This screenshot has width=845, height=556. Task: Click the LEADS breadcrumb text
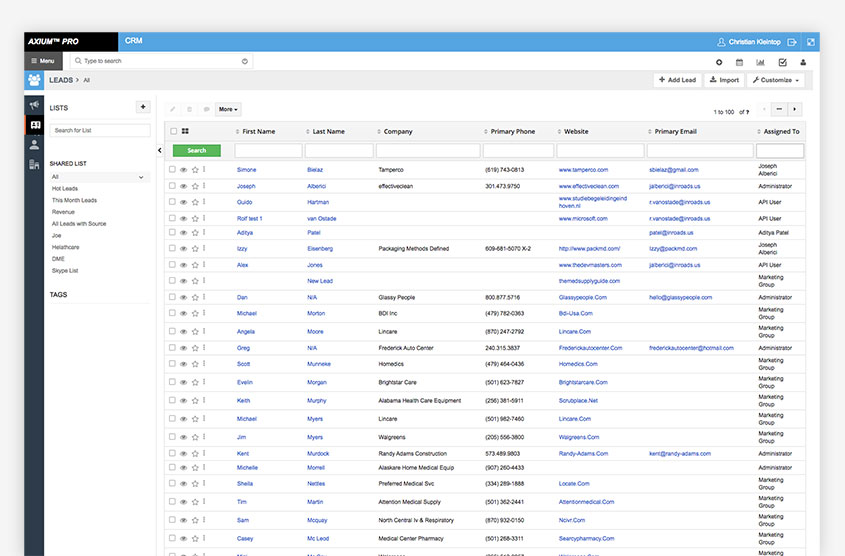(x=61, y=80)
